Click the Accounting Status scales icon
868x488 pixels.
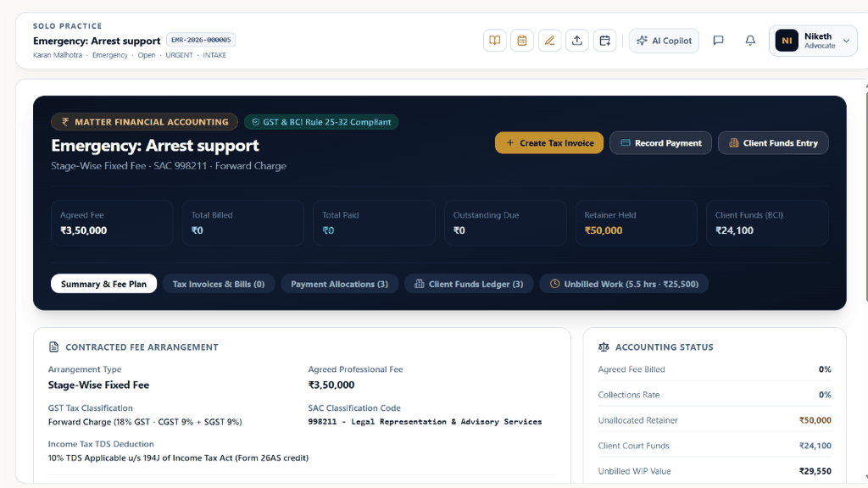coord(604,347)
